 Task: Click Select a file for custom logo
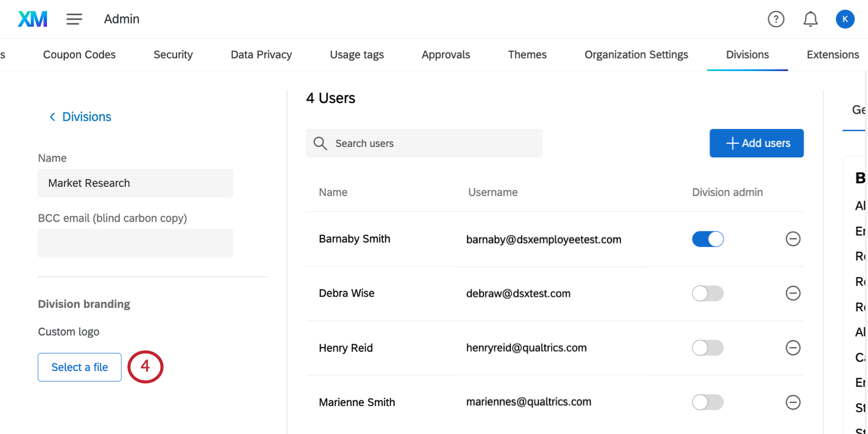80,367
